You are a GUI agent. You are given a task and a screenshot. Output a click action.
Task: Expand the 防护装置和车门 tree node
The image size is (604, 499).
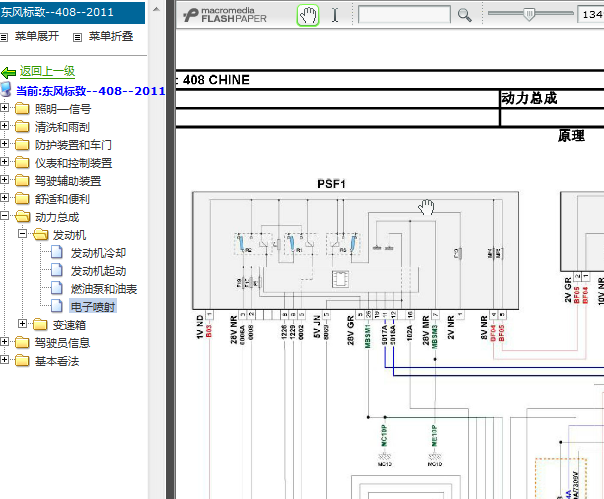[x=4, y=144]
